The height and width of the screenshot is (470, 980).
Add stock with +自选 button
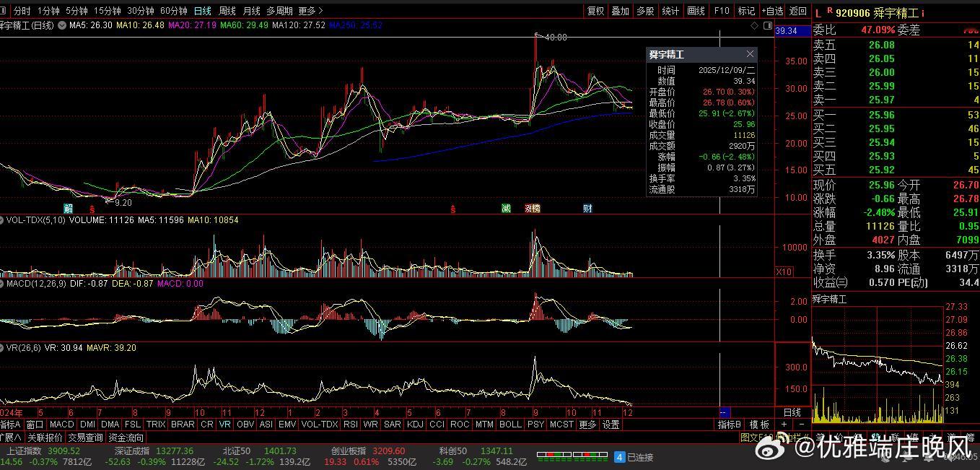(x=771, y=11)
